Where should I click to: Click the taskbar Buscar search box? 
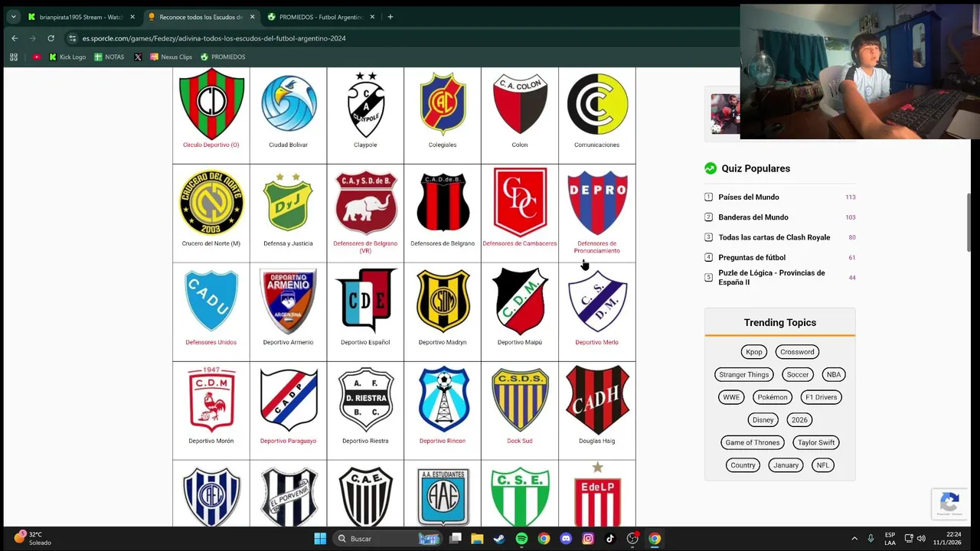tap(388, 539)
